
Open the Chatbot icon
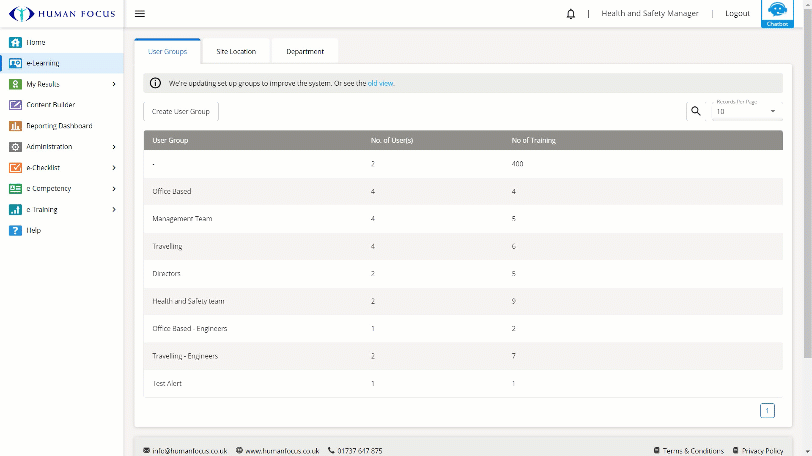click(777, 13)
